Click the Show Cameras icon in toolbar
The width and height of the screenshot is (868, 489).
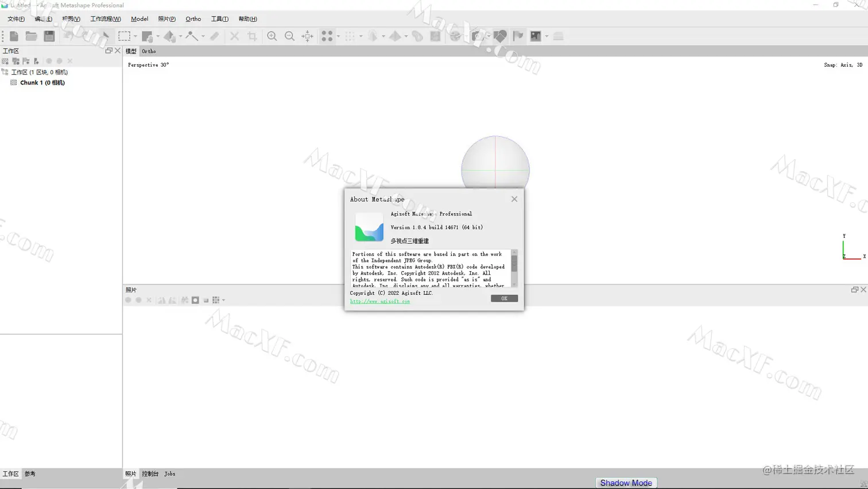coord(477,36)
